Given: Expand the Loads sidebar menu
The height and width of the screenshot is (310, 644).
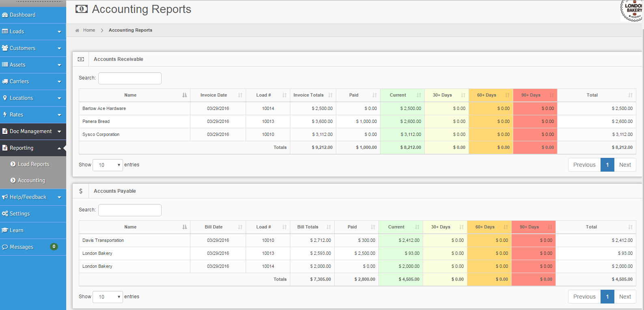Looking at the screenshot, I should click(x=33, y=32).
